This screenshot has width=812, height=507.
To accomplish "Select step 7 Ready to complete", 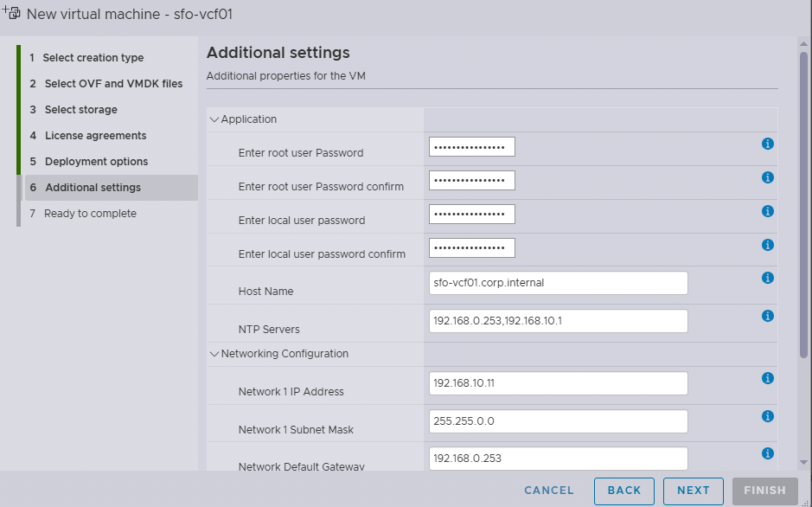I will [90, 214].
